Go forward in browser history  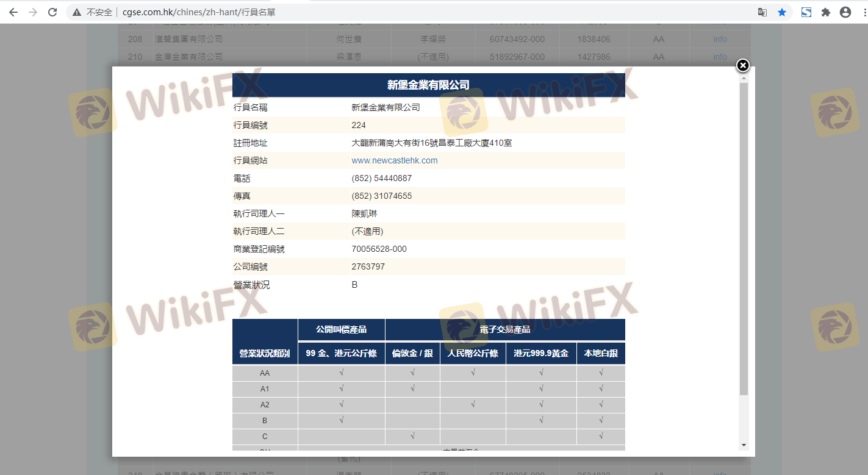click(x=33, y=12)
